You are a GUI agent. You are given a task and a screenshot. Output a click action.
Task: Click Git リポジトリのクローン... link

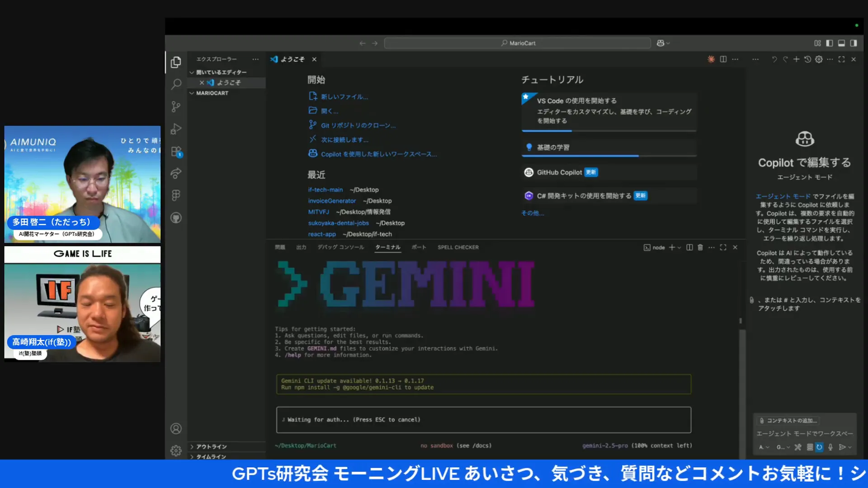click(358, 126)
